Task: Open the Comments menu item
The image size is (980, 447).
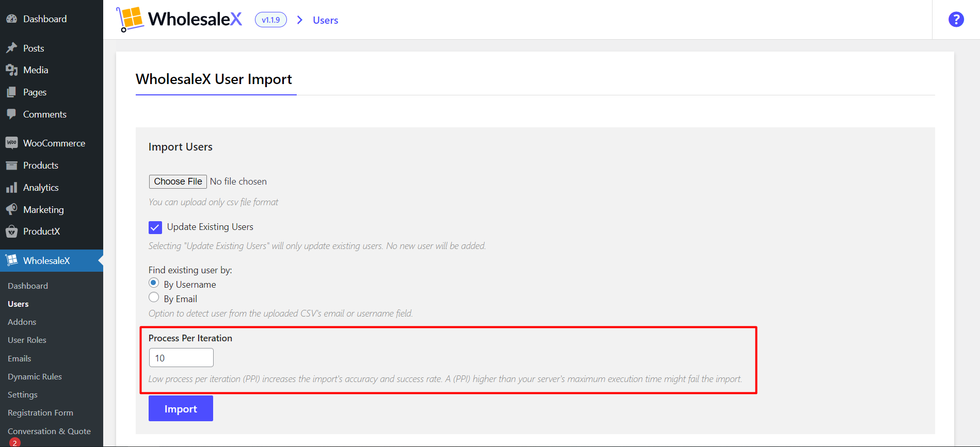Action: 52,114
